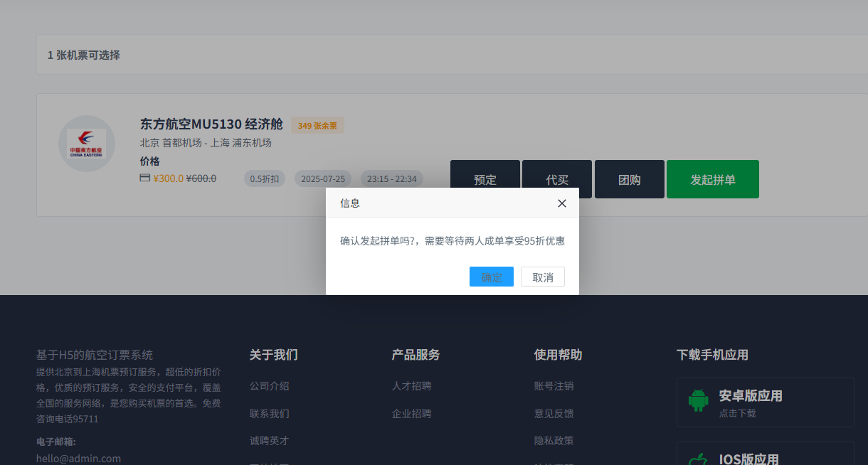Click the 349 张余票 badge
Image resolution: width=868 pixels, height=465 pixels.
pyautogui.click(x=317, y=125)
